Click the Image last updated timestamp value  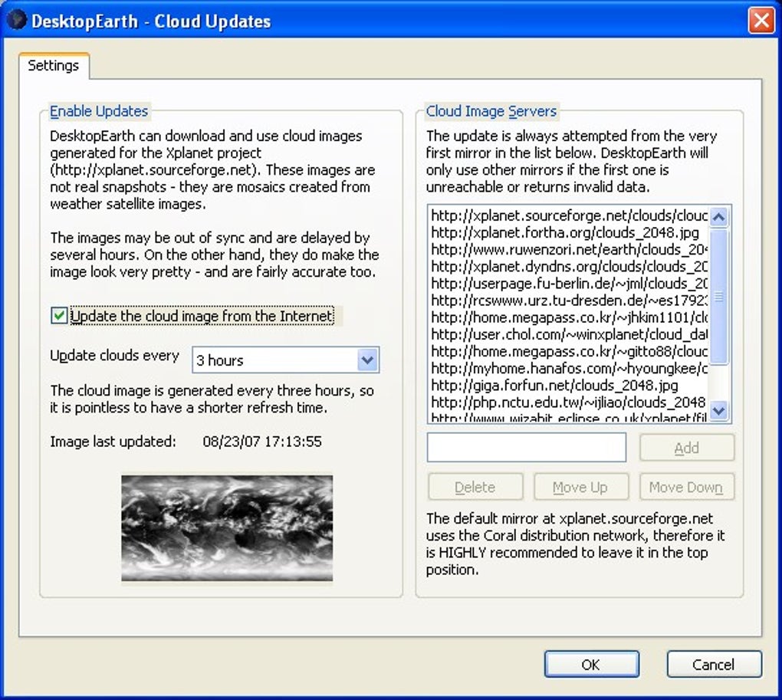point(262,442)
